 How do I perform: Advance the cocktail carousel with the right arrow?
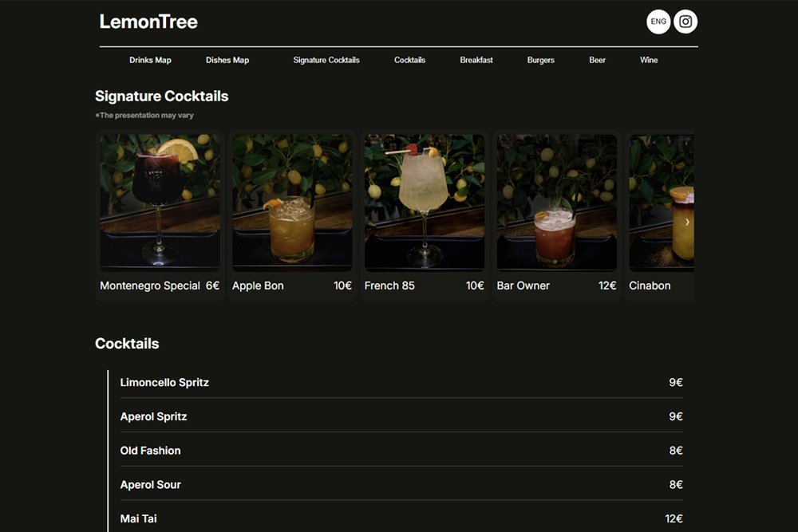(x=688, y=222)
